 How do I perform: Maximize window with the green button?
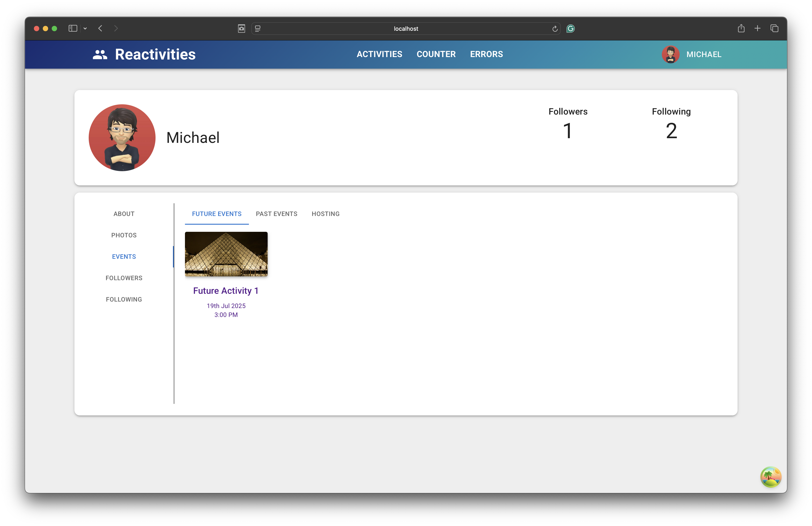click(54, 29)
